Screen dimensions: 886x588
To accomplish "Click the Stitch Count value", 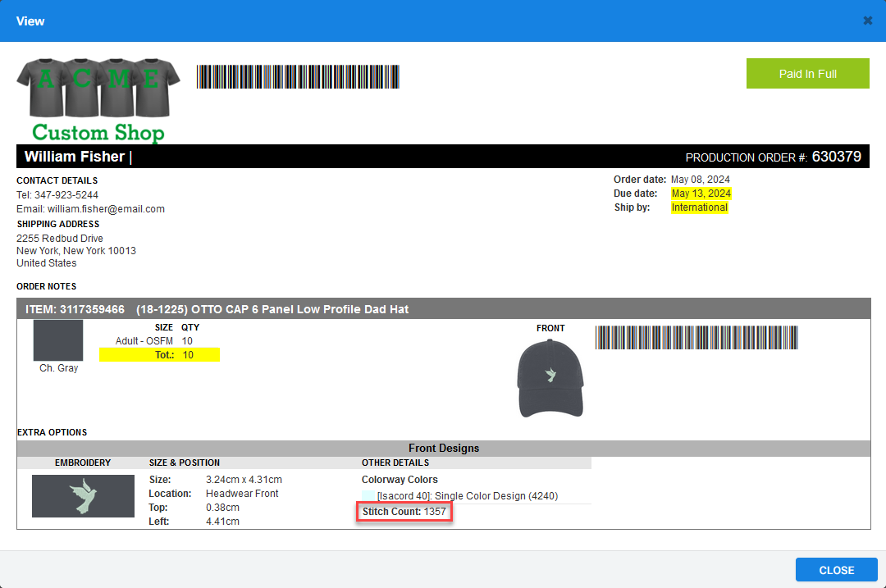I will [x=435, y=512].
